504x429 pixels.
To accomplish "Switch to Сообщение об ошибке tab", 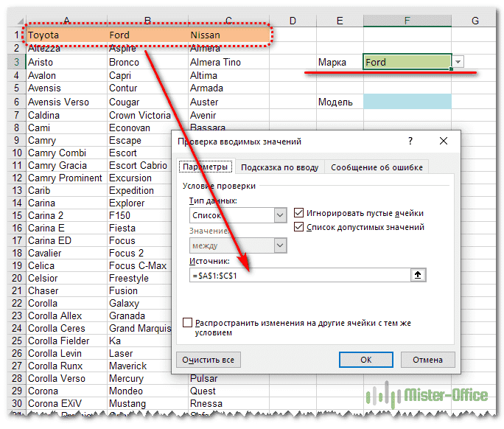I will pyautogui.click(x=377, y=167).
